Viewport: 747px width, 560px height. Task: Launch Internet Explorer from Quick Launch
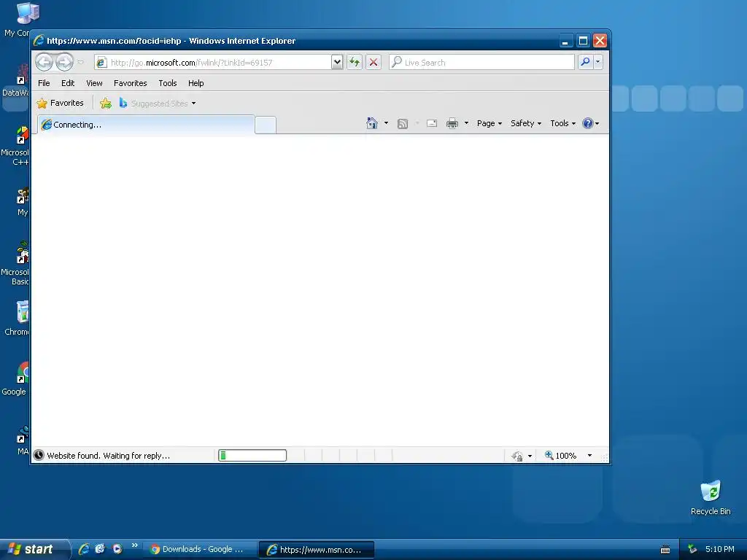(x=84, y=549)
